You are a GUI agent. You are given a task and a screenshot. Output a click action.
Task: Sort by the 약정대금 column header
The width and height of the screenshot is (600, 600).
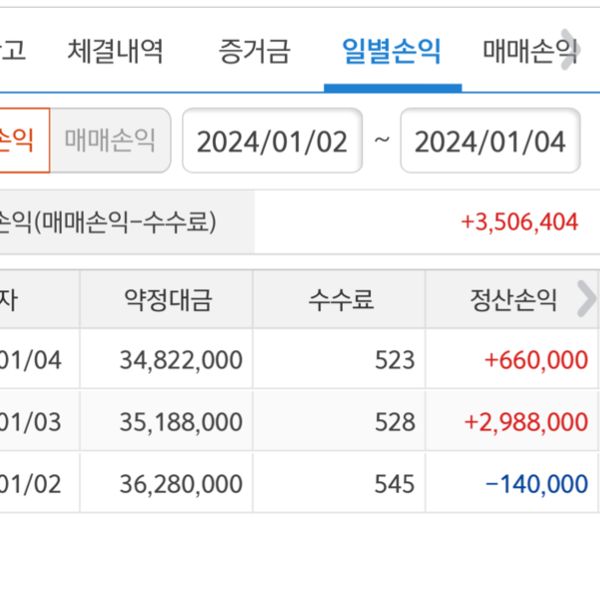tap(167, 299)
